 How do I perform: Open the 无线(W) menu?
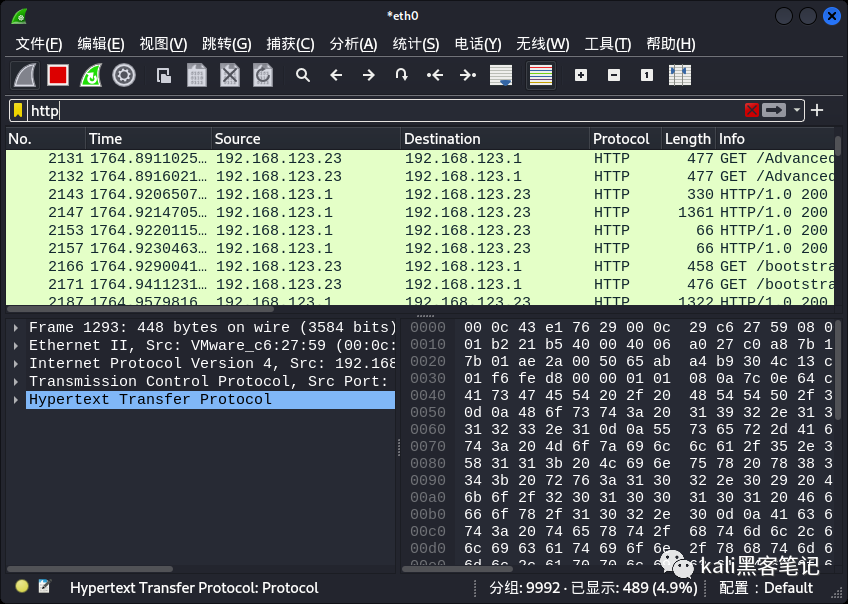coord(542,44)
